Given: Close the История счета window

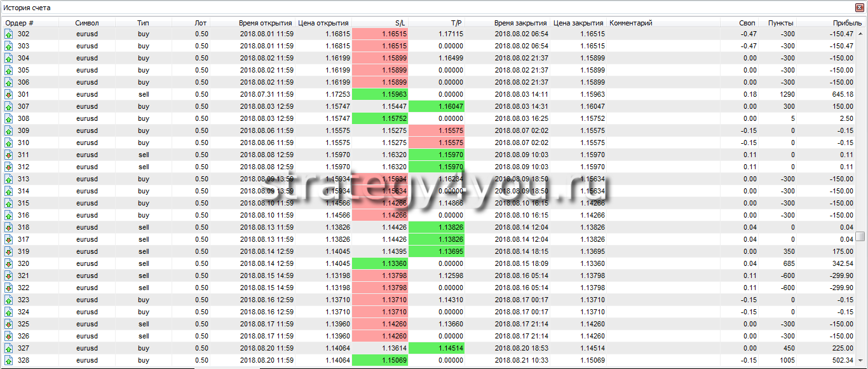Looking at the screenshot, I should (x=860, y=8).
